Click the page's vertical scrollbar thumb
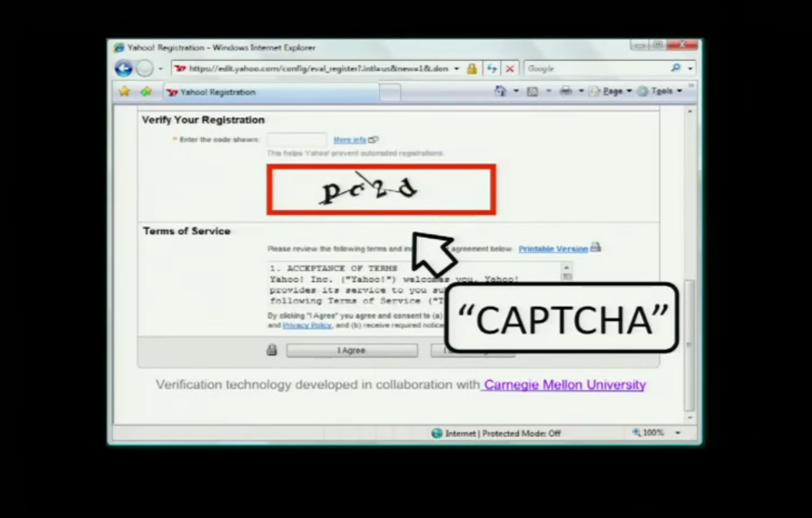The height and width of the screenshot is (518, 812). click(690, 344)
